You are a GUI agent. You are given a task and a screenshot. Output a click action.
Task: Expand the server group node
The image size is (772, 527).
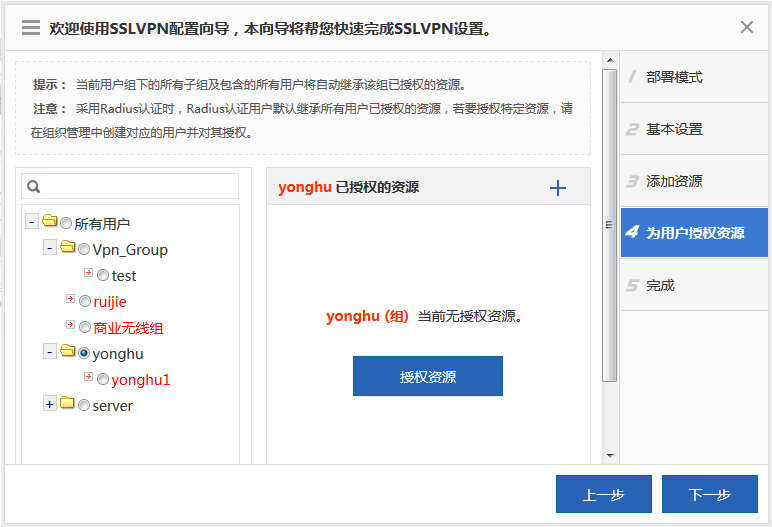tap(50, 404)
